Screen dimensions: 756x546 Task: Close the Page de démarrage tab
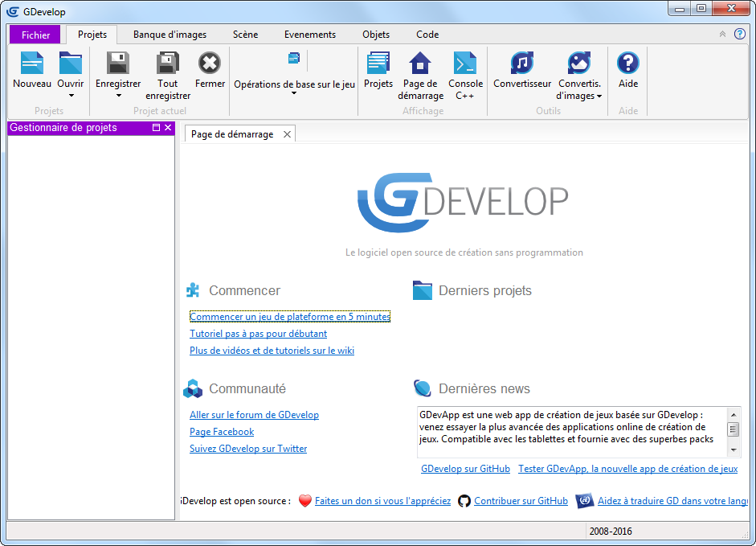[x=287, y=134]
